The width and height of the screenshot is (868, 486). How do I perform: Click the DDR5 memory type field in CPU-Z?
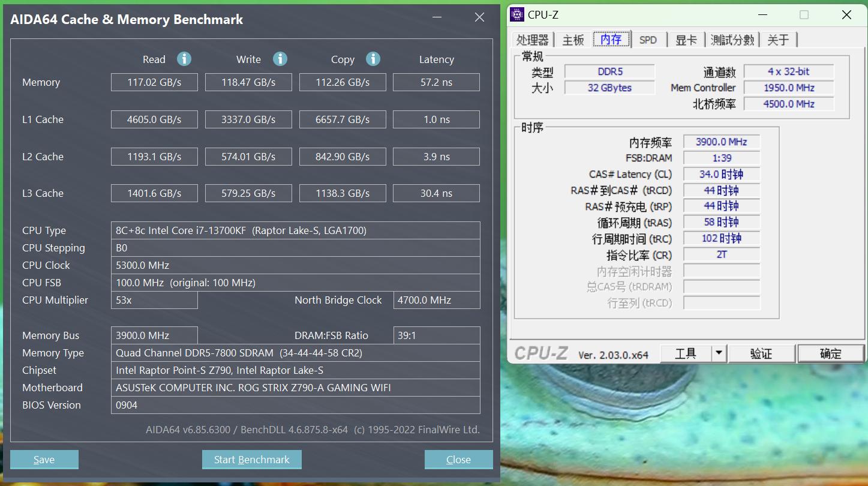[609, 71]
